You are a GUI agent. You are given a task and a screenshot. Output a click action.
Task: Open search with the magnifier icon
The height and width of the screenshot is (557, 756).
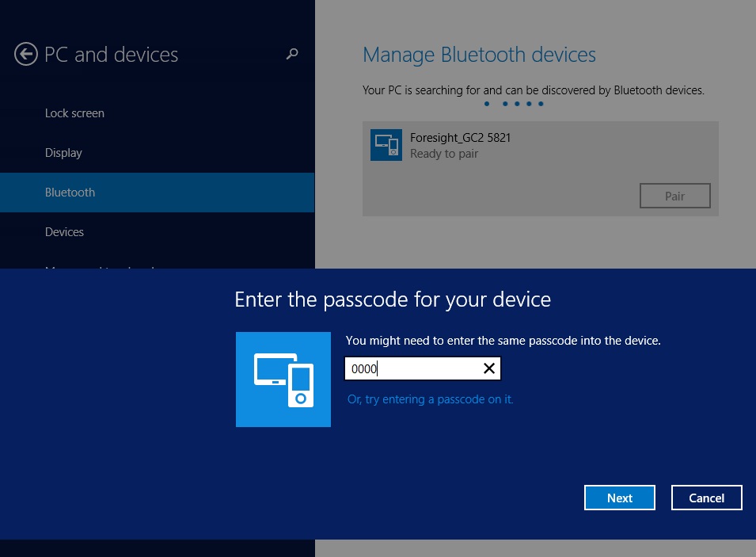292,54
